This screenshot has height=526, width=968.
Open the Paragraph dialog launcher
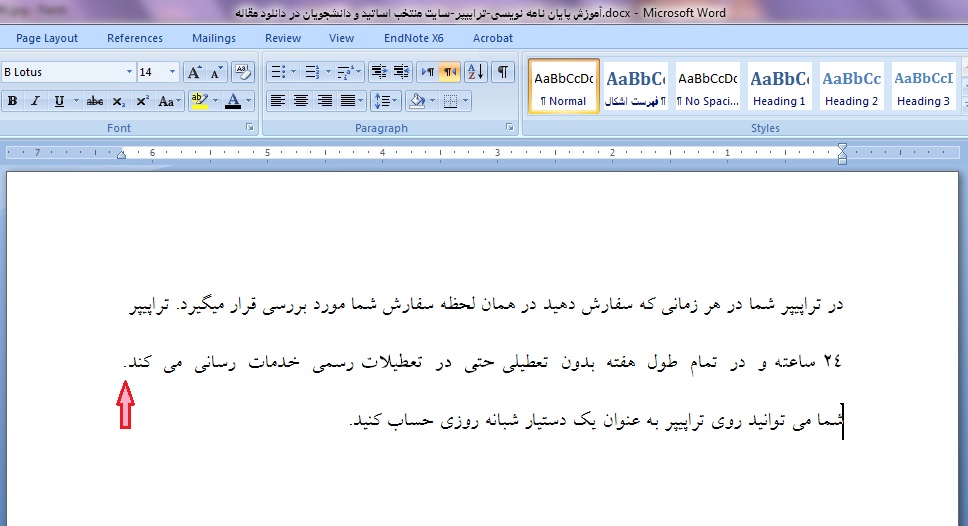(x=509, y=127)
